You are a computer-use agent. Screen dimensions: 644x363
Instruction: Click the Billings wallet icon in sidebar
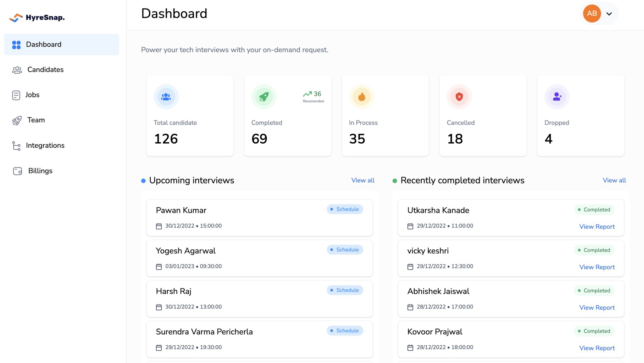[x=17, y=171]
